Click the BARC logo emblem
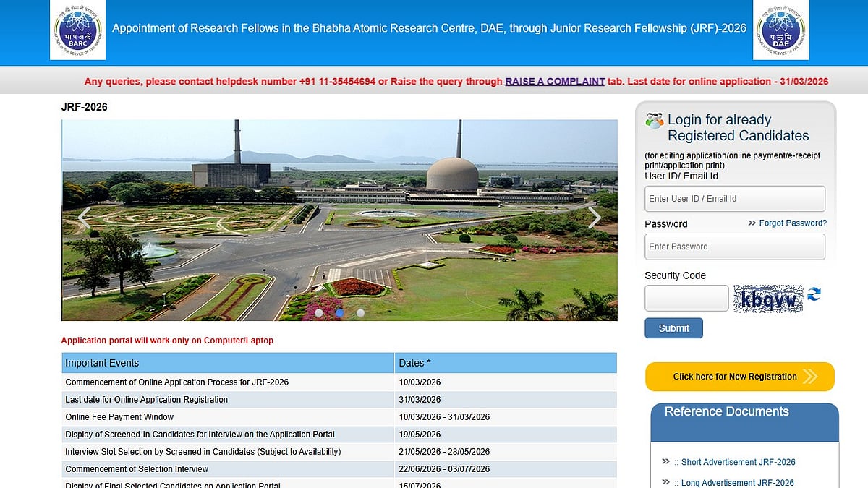The image size is (868, 488). (77, 30)
